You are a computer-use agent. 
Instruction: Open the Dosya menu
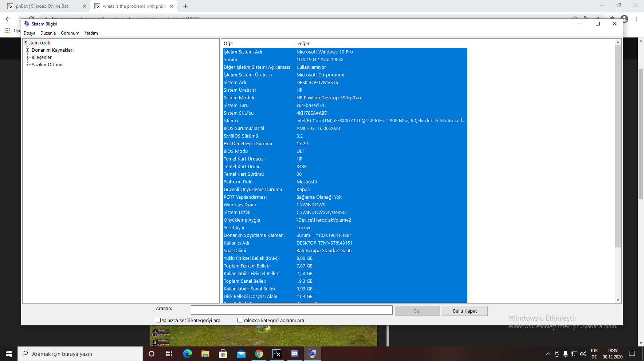pos(30,33)
